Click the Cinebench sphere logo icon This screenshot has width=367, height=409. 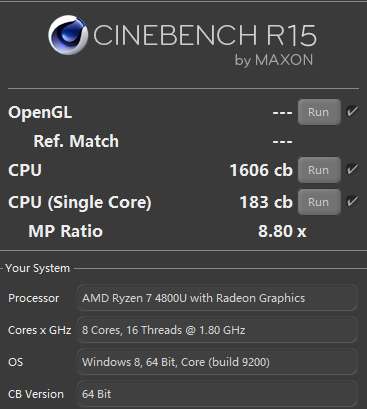coord(68,35)
